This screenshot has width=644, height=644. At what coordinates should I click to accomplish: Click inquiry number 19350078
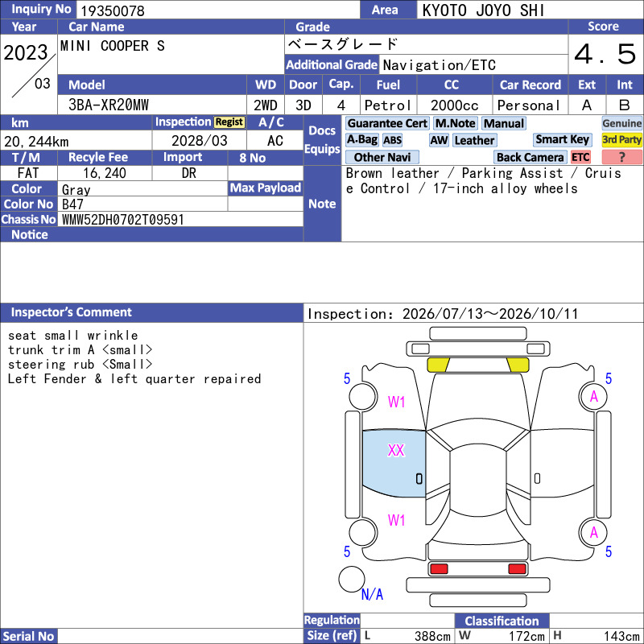113,10
